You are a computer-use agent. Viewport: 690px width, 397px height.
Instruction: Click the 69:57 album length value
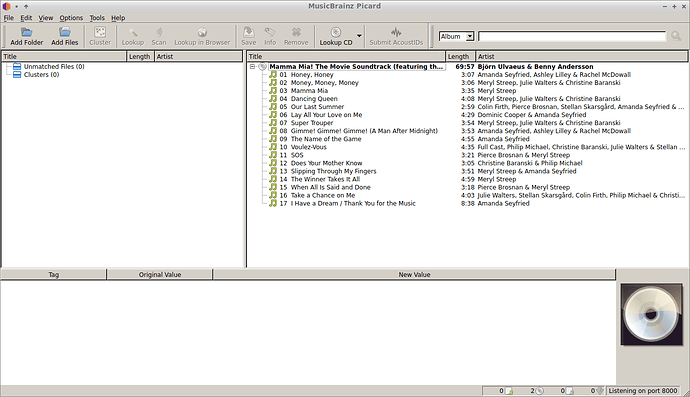pos(465,66)
